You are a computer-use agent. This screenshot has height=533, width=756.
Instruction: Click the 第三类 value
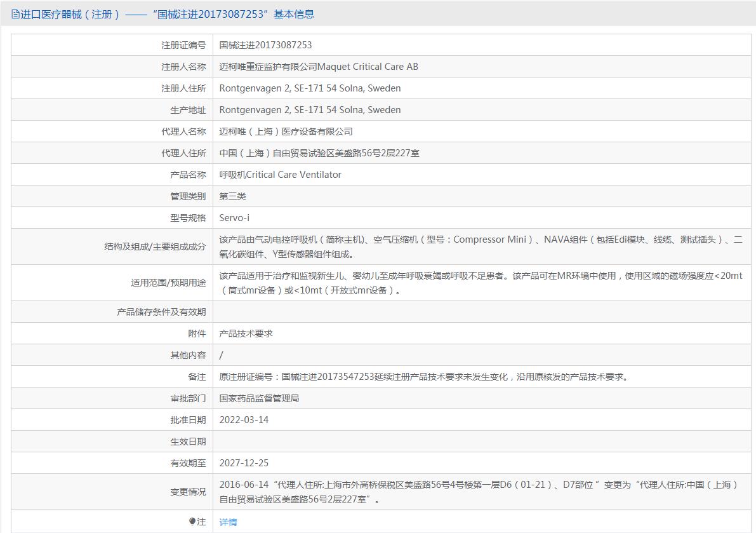point(233,196)
